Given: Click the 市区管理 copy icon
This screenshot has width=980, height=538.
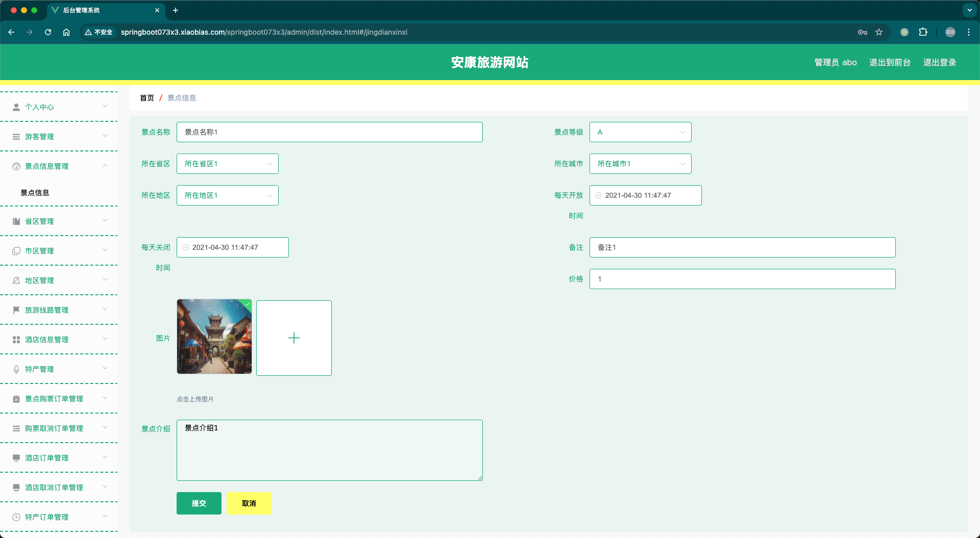Looking at the screenshot, I should 16,251.
